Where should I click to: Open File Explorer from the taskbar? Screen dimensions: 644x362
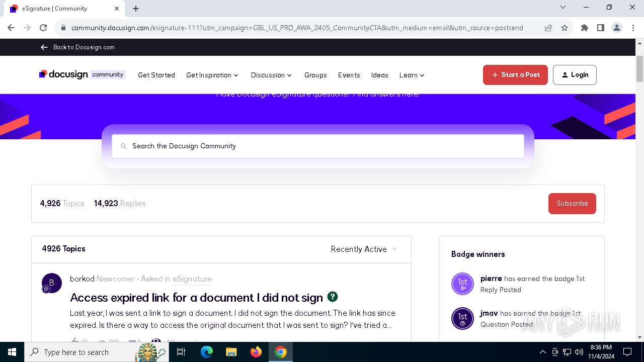point(231,352)
